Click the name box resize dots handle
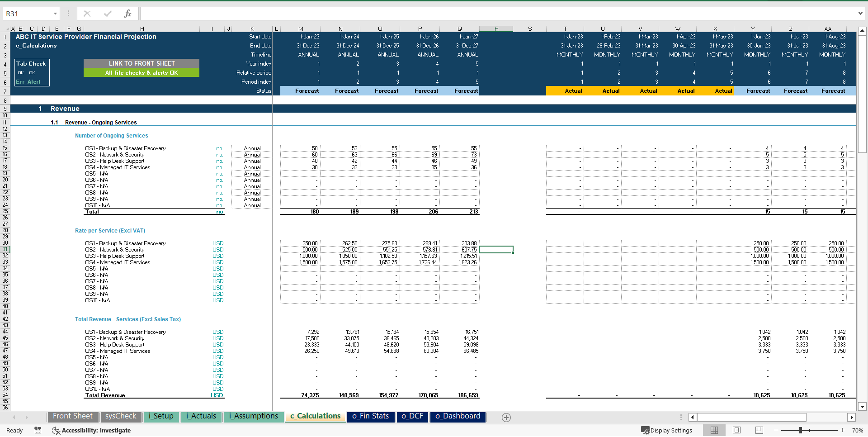This screenshot has height=437, width=868. (68, 14)
